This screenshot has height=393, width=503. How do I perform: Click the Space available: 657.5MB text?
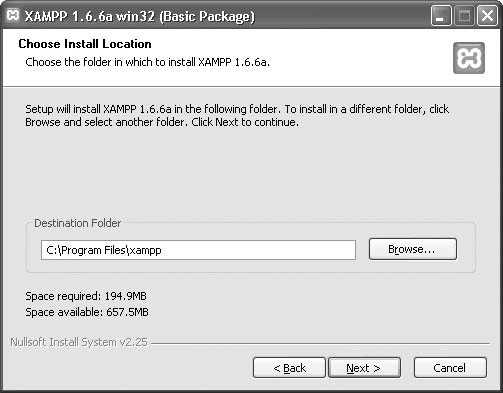pos(87,312)
